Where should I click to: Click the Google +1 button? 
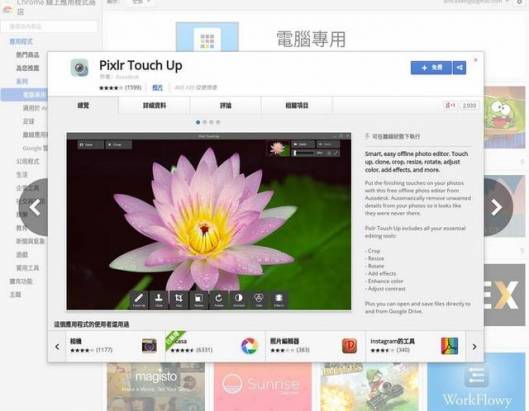[x=450, y=106]
